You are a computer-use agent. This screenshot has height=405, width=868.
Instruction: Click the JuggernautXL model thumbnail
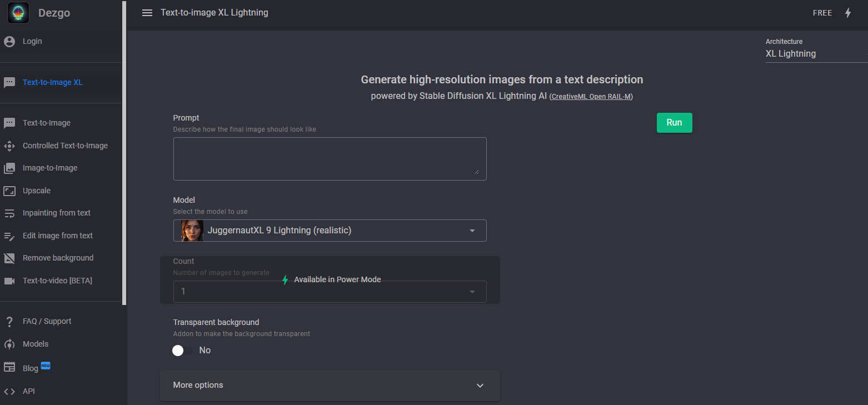(x=192, y=231)
